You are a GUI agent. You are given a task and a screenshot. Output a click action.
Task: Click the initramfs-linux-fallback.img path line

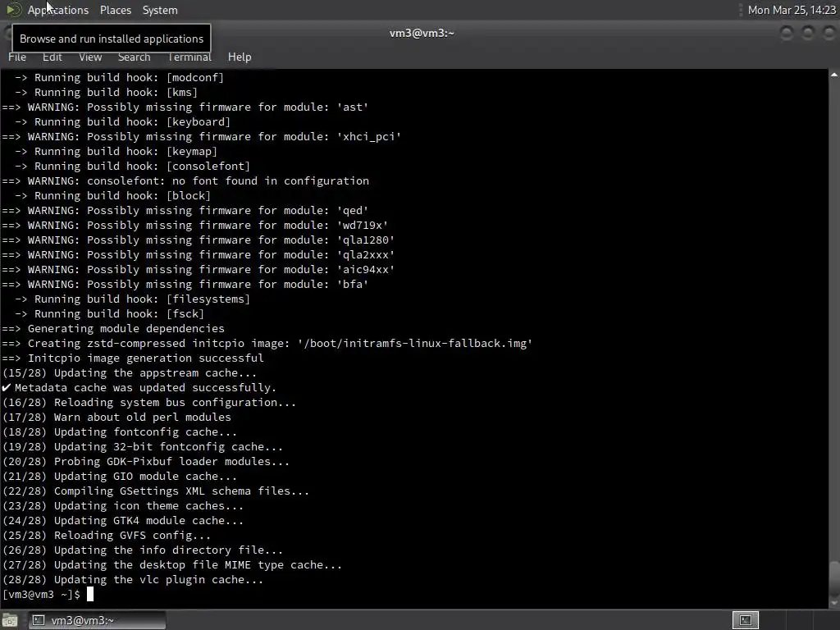click(267, 344)
